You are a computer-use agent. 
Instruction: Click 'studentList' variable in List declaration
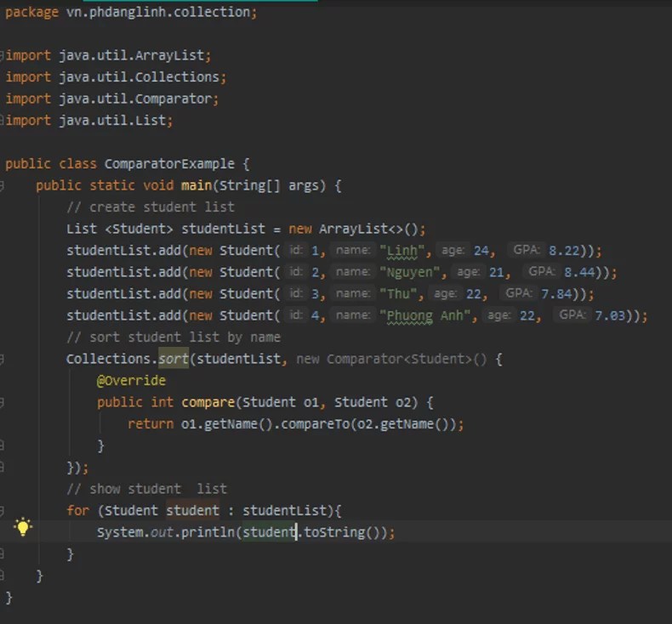pyautogui.click(x=223, y=229)
